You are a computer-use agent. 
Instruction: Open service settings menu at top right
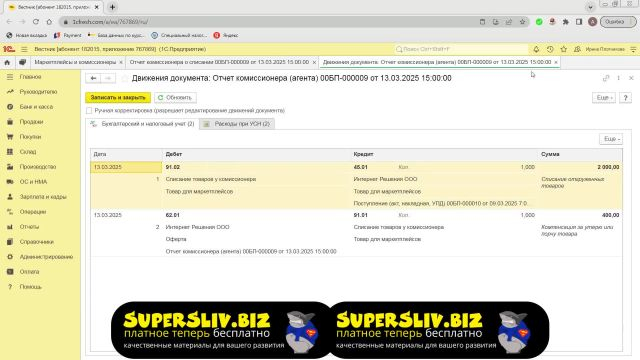633,49
